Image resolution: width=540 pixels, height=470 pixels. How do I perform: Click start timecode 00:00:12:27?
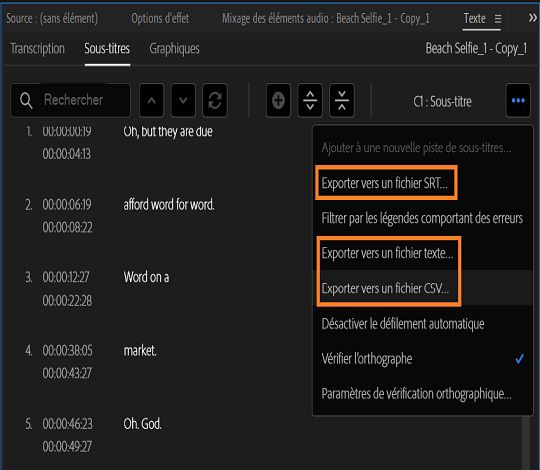[x=66, y=277]
